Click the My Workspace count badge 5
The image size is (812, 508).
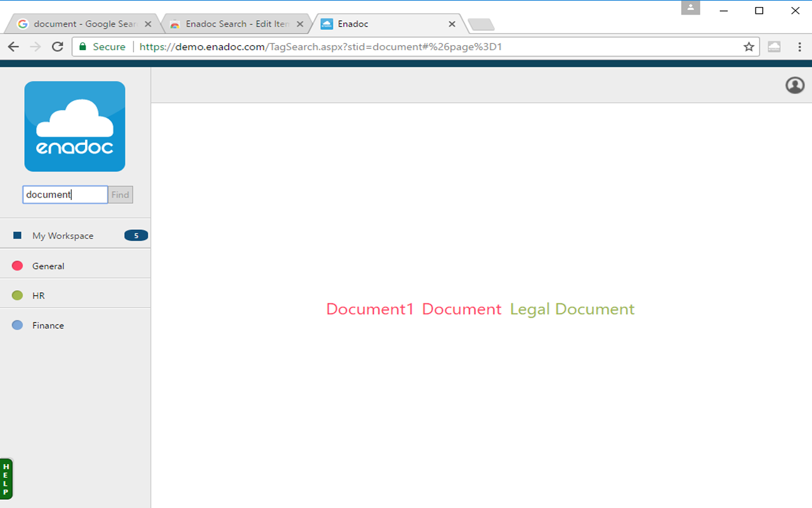coord(136,236)
